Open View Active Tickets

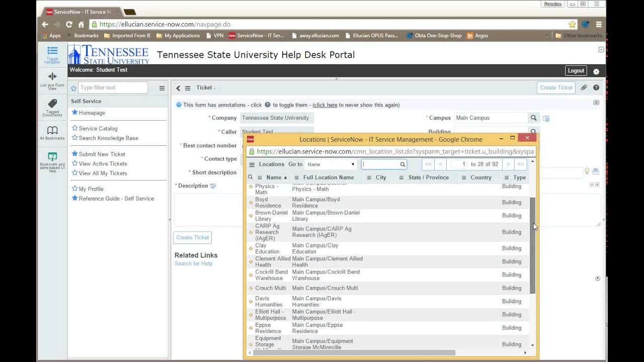click(103, 164)
